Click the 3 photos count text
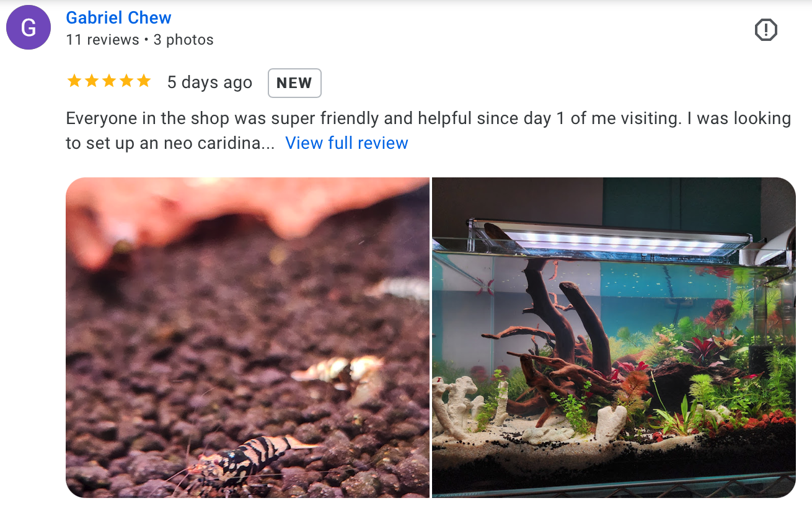 [183, 40]
